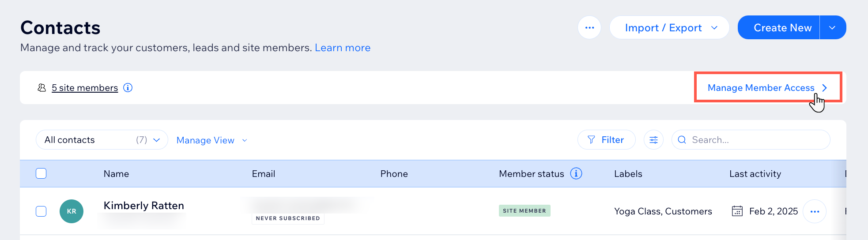Image resolution: width=868 pixels, height=240 pixels.
Task: Click the site members people icon
Action: 42,87
